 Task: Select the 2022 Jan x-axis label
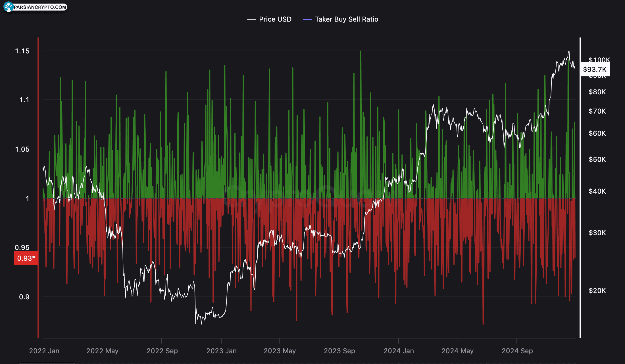pos(44,351)
